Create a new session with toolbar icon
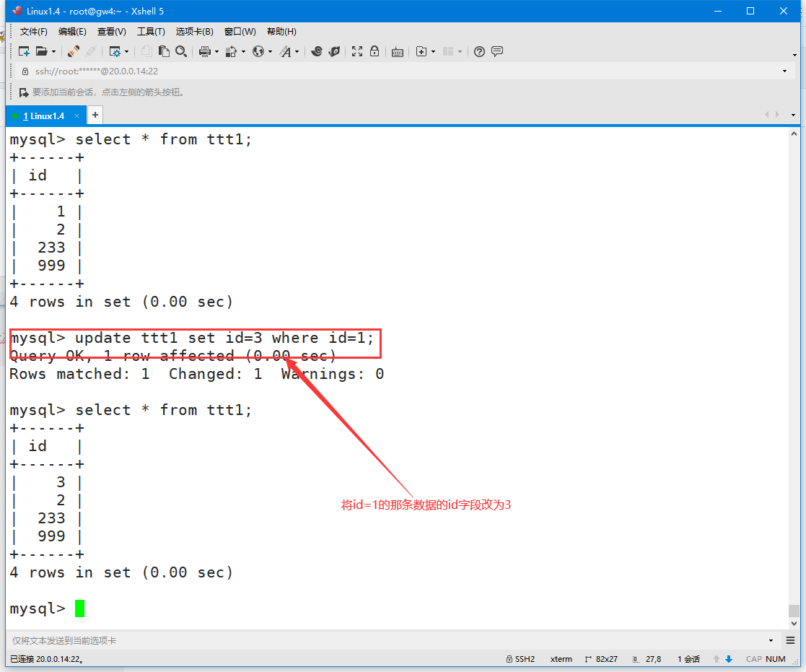This screenshot has height=672, width=806. click(24, 51)
